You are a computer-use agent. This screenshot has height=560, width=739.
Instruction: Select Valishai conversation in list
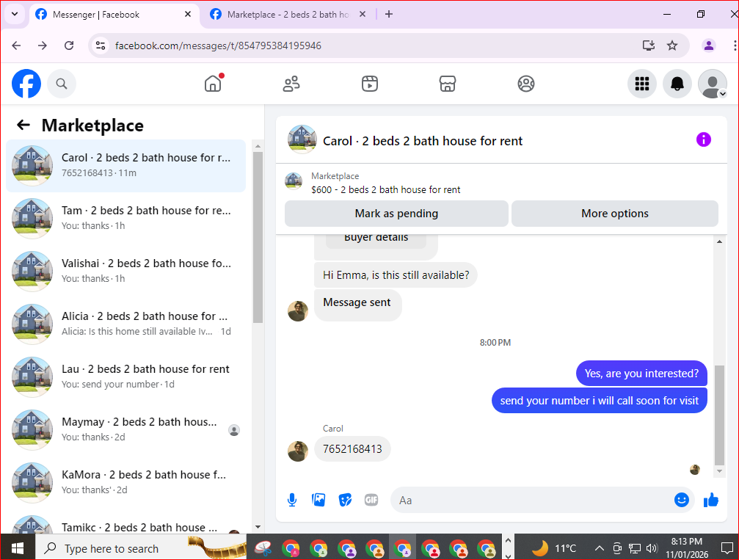[125, 271]
